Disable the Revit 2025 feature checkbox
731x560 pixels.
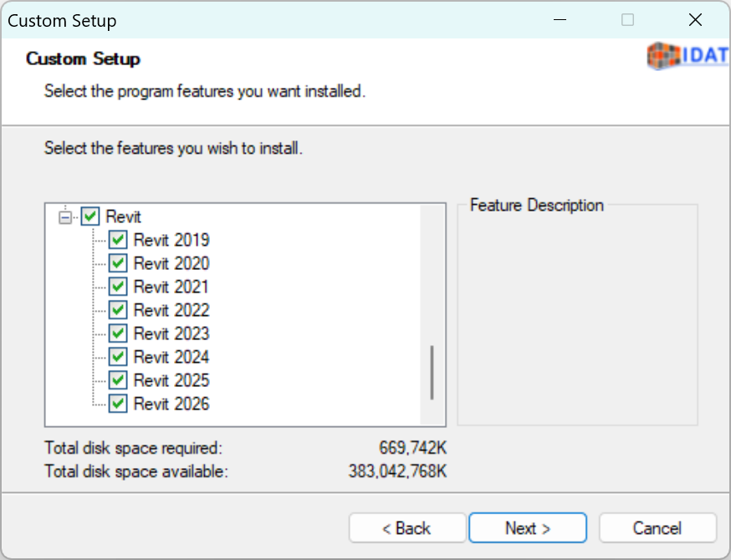click(118, 380)
